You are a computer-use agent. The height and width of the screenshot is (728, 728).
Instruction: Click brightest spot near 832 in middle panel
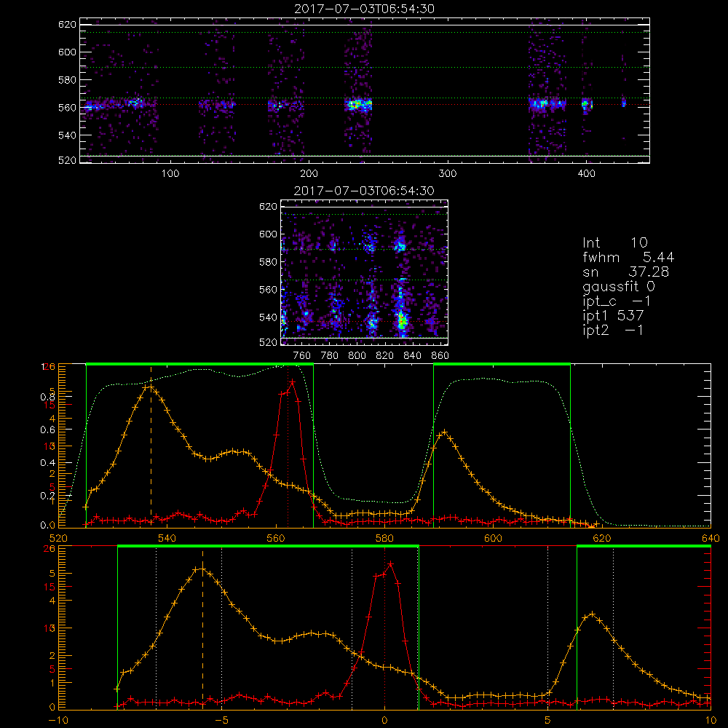tap(402, 320)
